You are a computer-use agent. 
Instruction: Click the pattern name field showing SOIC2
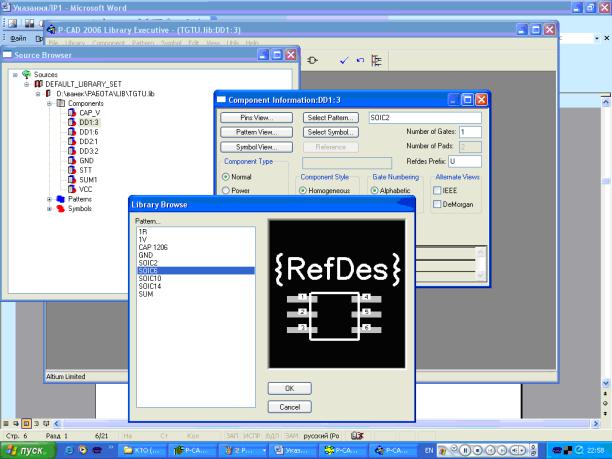coord(425,117)
